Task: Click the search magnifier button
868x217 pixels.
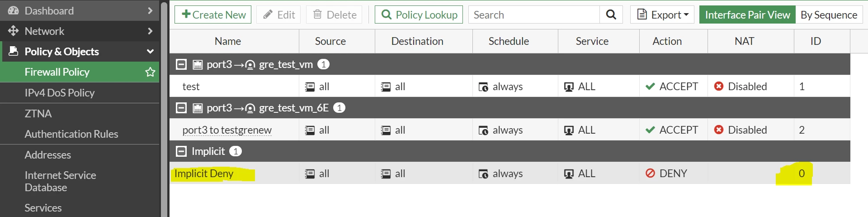Action: click(611, 14)
